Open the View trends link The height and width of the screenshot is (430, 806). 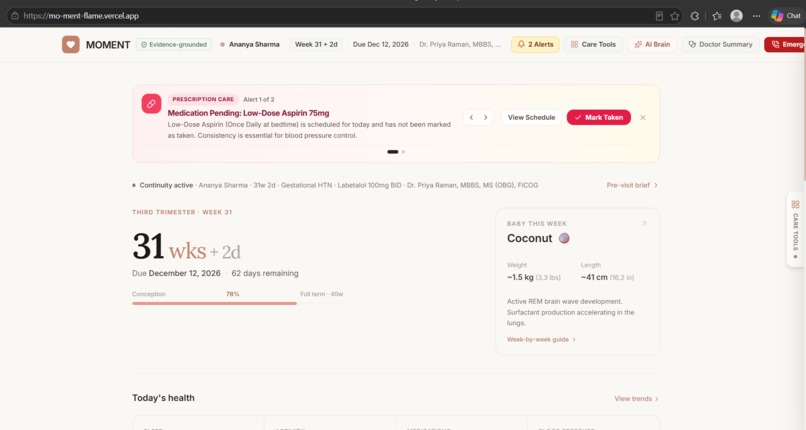[x=636, y=399]
